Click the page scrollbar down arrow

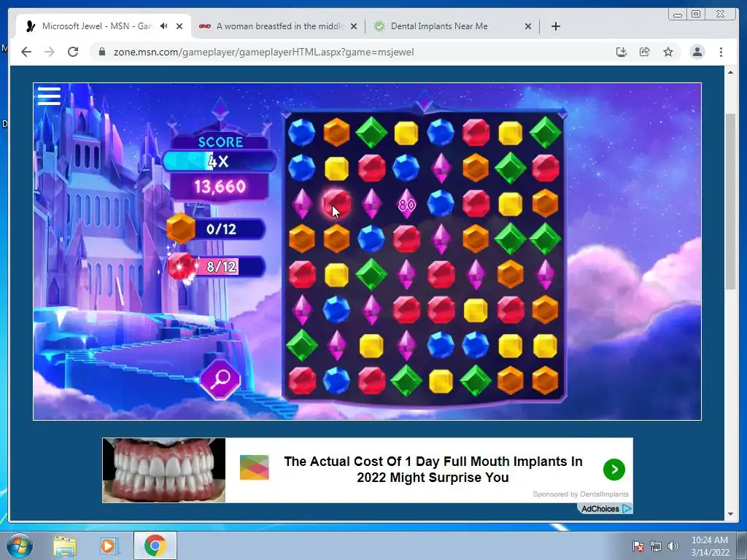[x=730, y=514]
